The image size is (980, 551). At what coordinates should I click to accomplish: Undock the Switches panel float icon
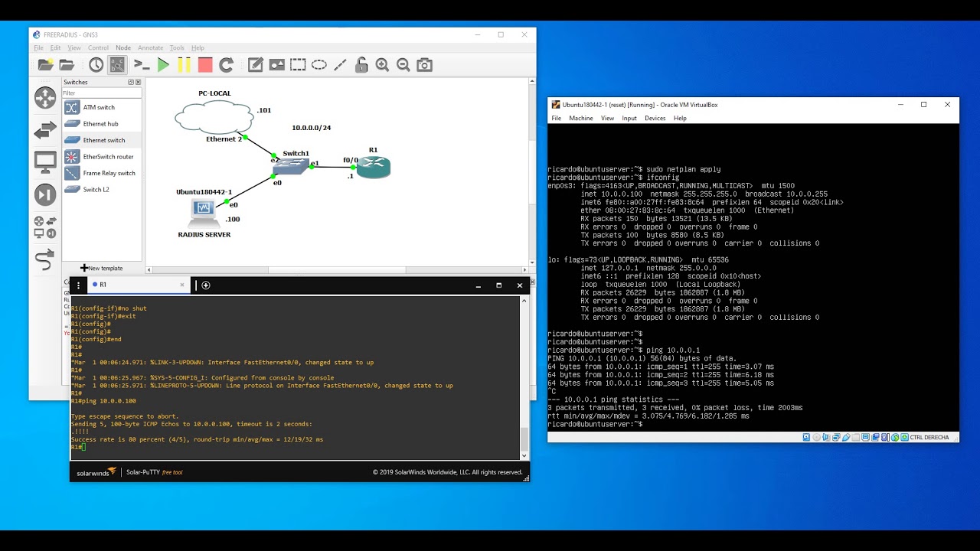point(131,82)
